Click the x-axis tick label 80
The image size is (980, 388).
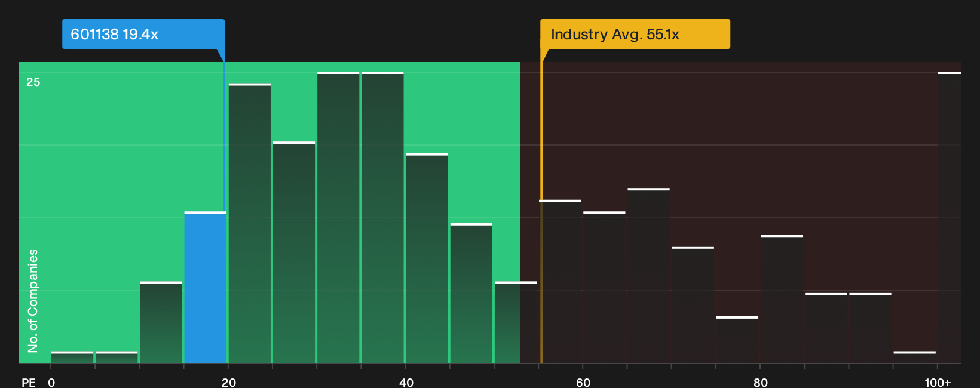coord(761,383)
